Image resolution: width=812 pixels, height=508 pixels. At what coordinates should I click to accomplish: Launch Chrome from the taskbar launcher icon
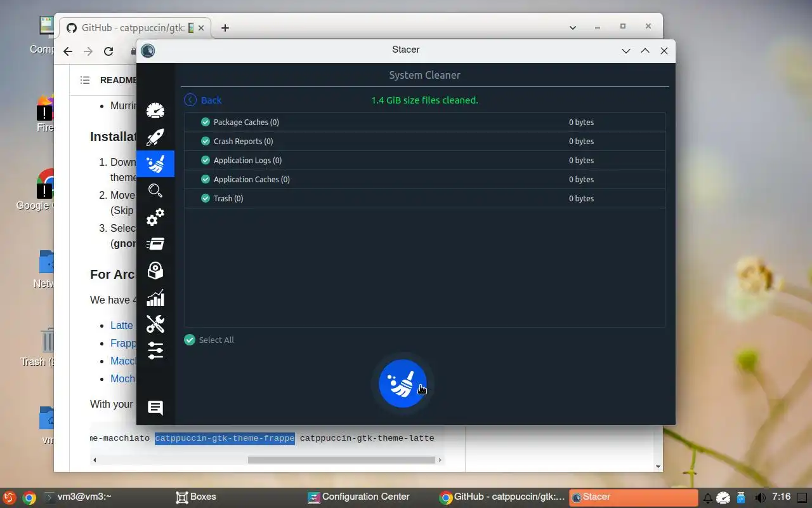(x=29, y=497)
